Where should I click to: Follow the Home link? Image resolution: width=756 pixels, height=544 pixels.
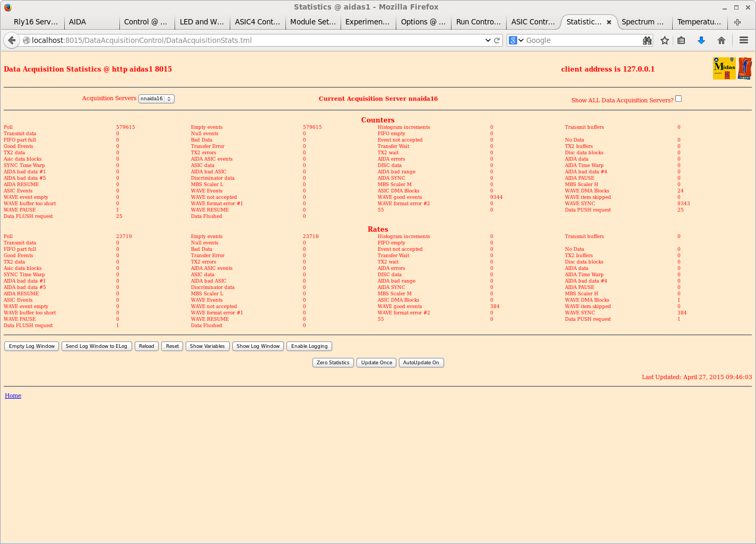coord(13,396)
